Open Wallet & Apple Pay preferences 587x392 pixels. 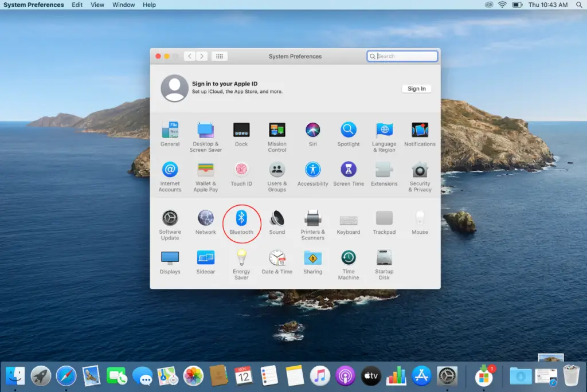click(x=206, y=177)
